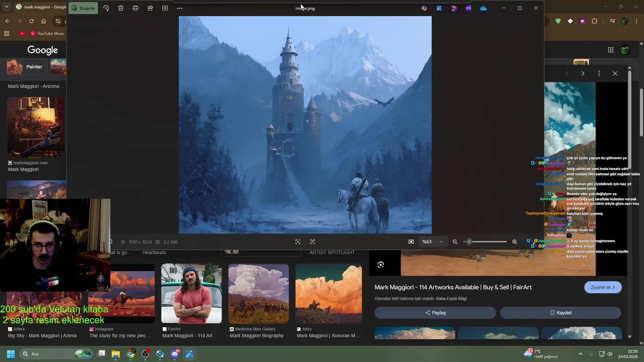This screenshot has height=362, width=644.
Task: Click the zoom in magnifier icon
Action: 515,242
